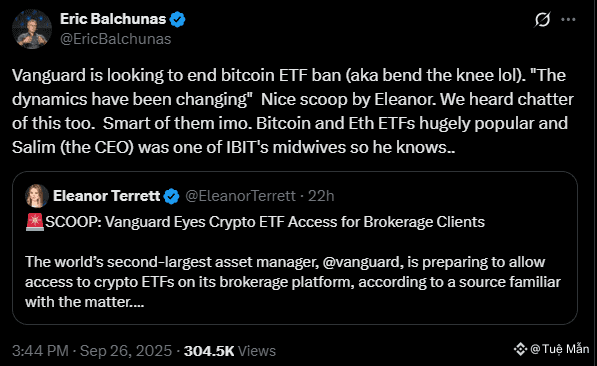Viewport: 597px width, 366px height.
Task: Open the @EleanorTerrett handle
Action: (240, 196)
